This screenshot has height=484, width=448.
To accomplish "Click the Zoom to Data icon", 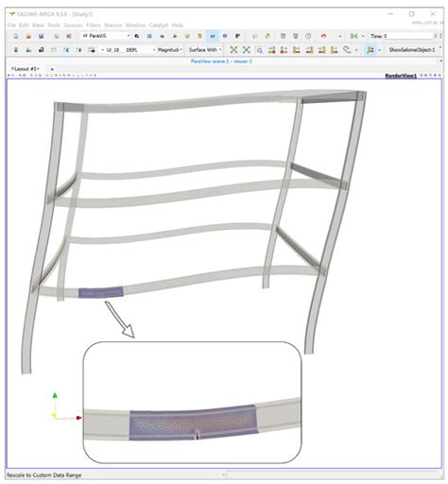I will tap(247, 50).
